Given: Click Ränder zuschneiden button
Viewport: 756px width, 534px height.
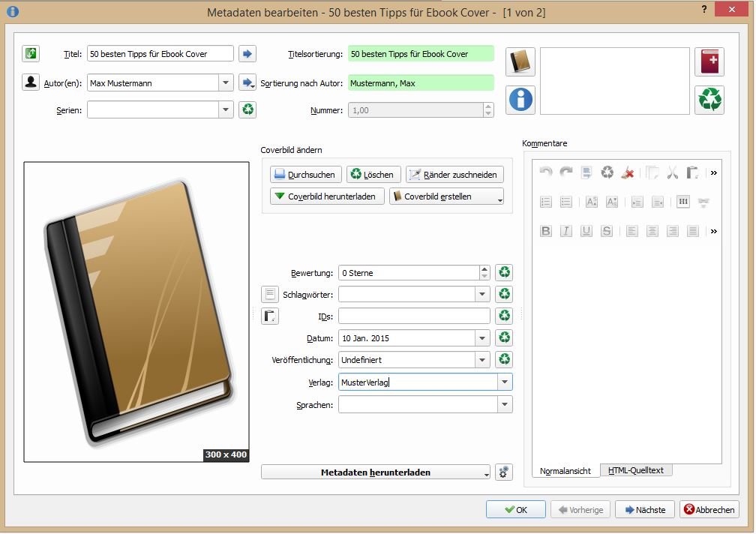Looking at the screenshot, I should [x=454, y=175].
